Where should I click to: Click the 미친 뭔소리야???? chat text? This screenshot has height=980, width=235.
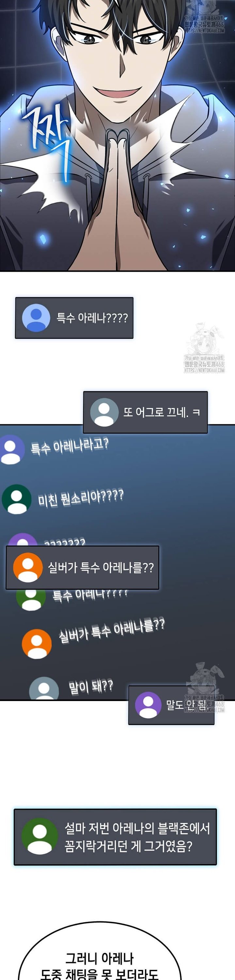[81, 497]
